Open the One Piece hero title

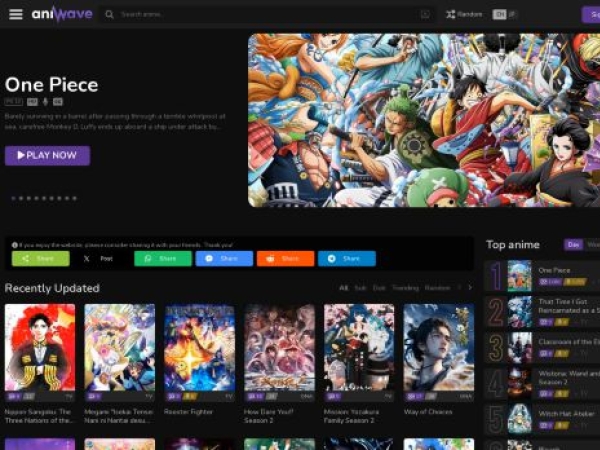[x=51, y=85]
